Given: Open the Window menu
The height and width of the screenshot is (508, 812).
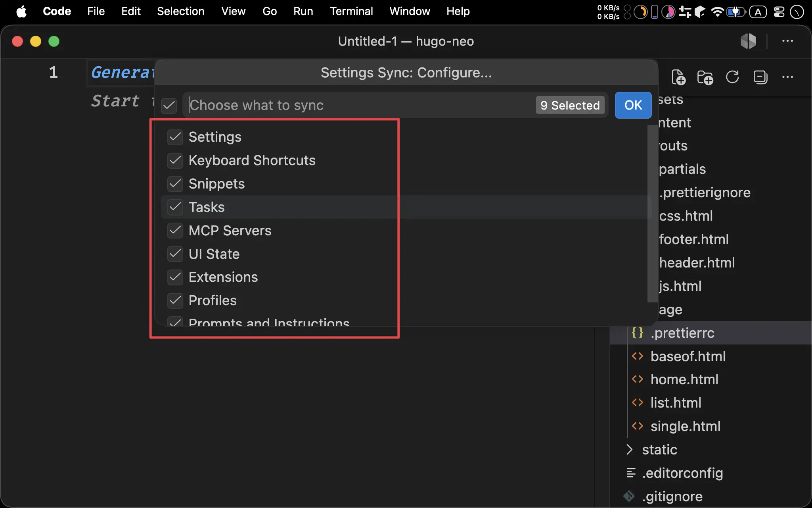Looking at the screenshot, I should pos(410,11).
